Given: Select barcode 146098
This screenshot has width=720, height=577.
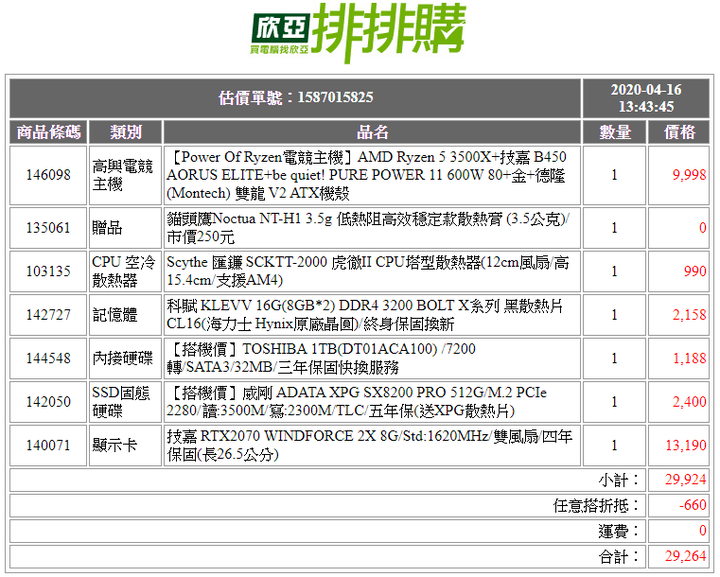Looking at the screenshot, I should [48, 175].
